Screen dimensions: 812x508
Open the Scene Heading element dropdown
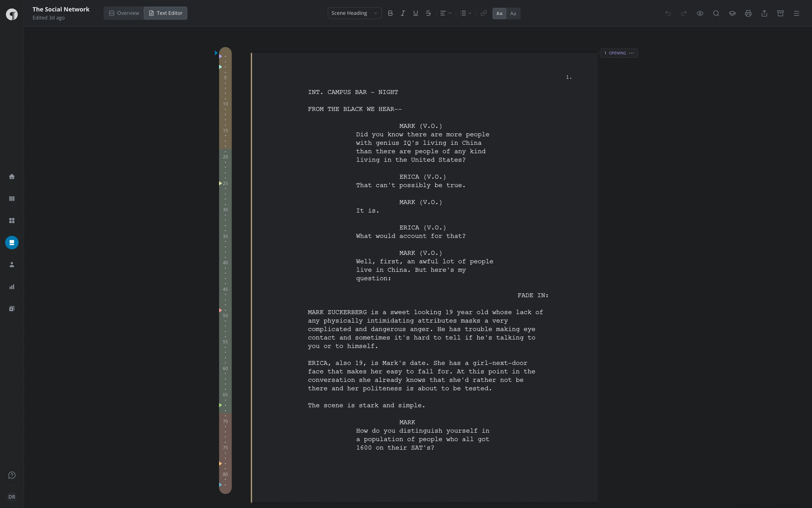(x=354, y=13)
